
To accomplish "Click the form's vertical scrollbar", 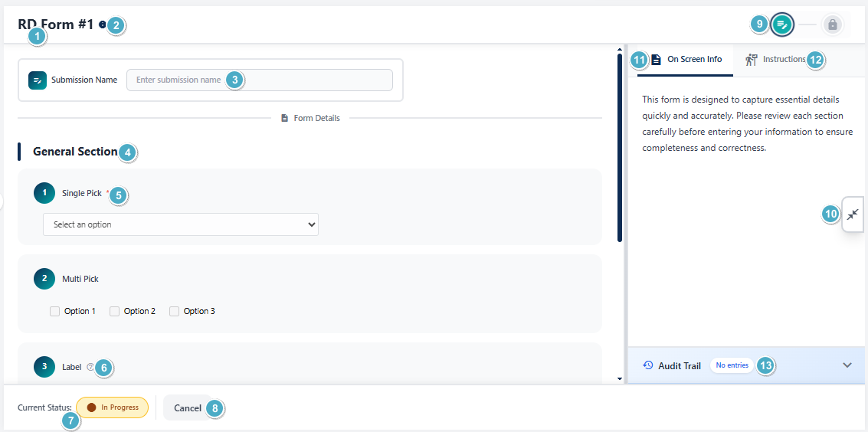I will point(619,146).
